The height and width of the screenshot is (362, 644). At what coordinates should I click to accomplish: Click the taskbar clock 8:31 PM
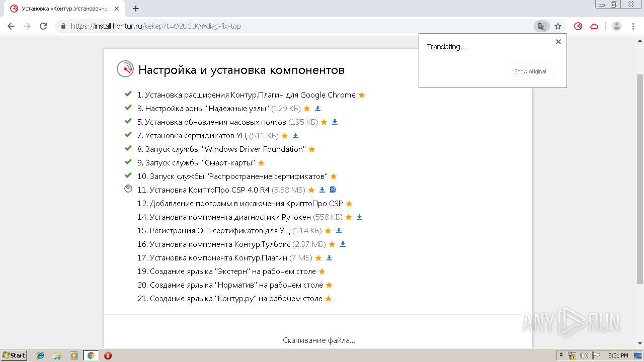618,355
